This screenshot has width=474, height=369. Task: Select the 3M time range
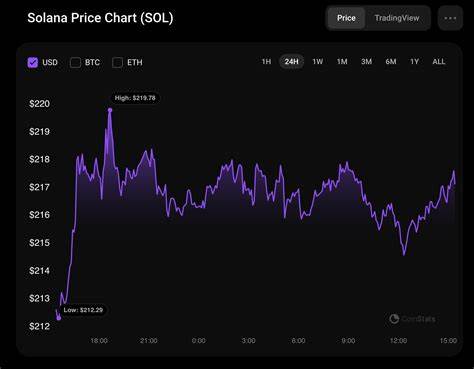pyautogui.click(x=366, y=62)
